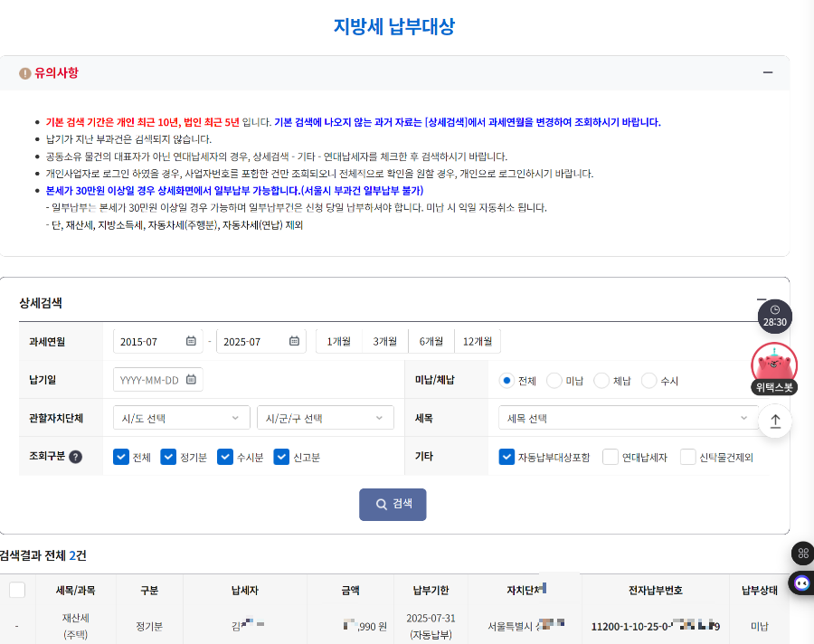The image size is (814, 644).
Task: Collapse the 유의사항 notice panel
Action: (x=768, y=72)
